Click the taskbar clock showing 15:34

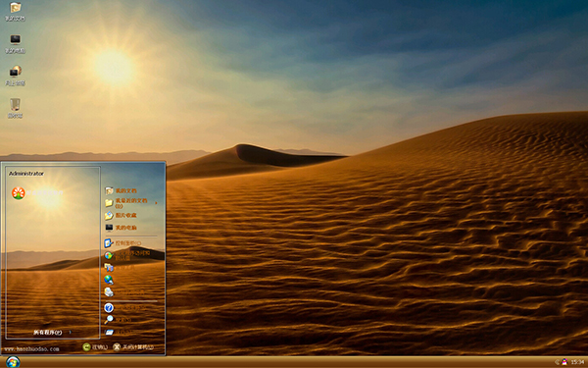pyautogui.click(x=577, y=362)
